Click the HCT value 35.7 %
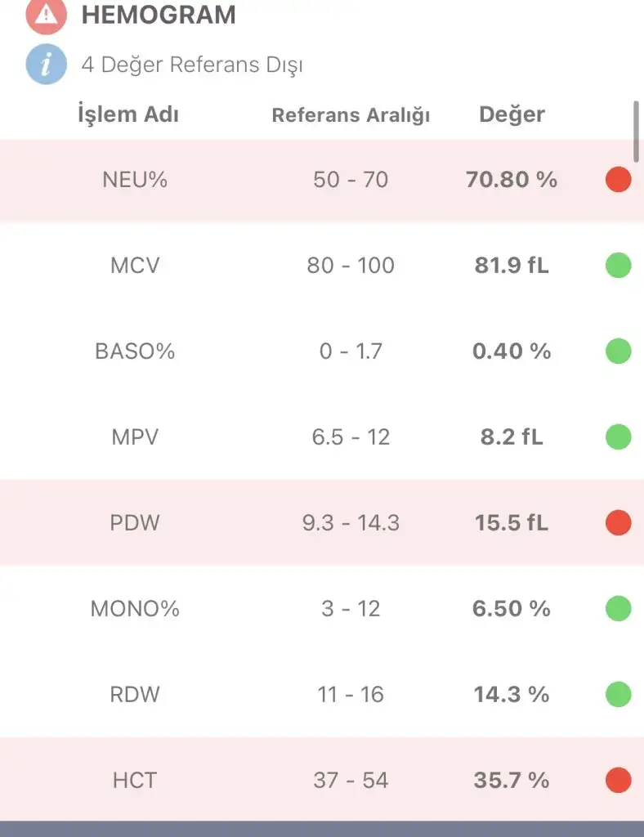 pos(512,781)
